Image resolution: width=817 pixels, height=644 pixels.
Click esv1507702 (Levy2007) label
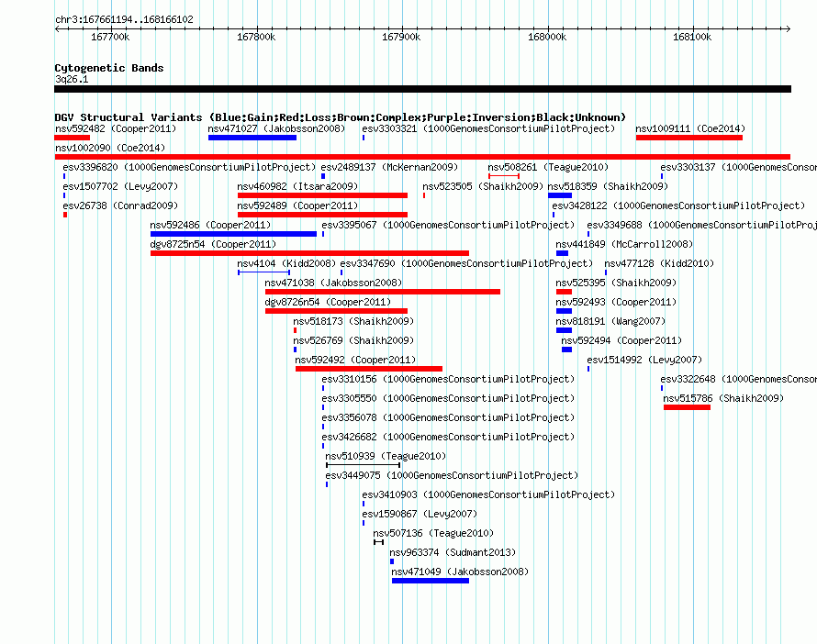[x=120, y=186]
